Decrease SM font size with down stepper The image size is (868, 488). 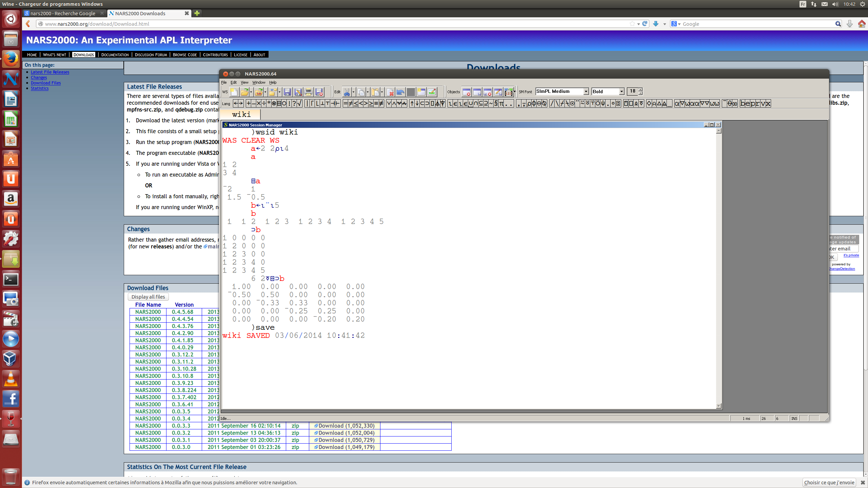640,93
